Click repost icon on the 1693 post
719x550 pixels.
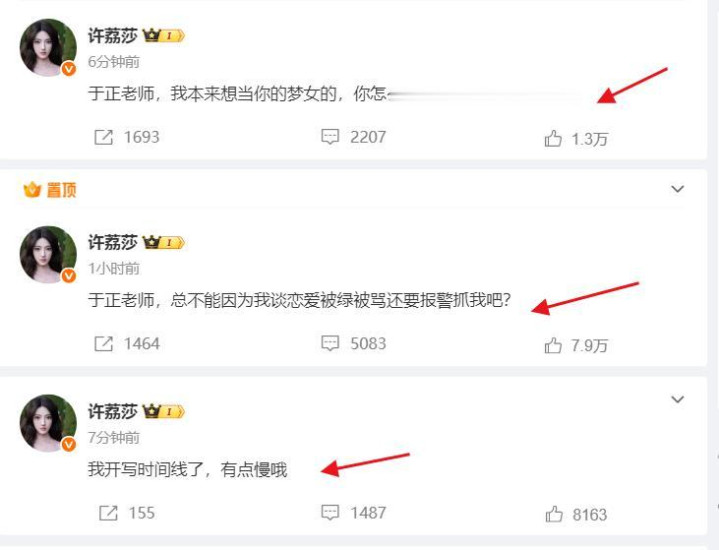103,137
